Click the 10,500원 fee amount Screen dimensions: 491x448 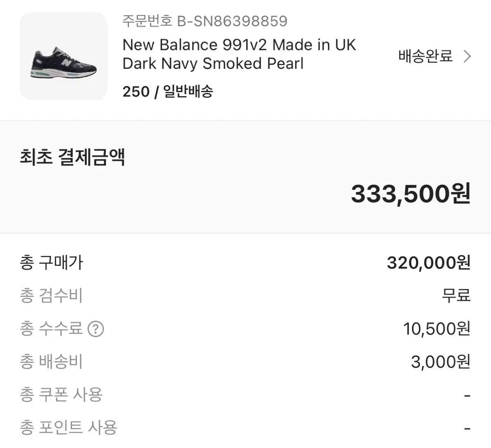coord(437,328)
